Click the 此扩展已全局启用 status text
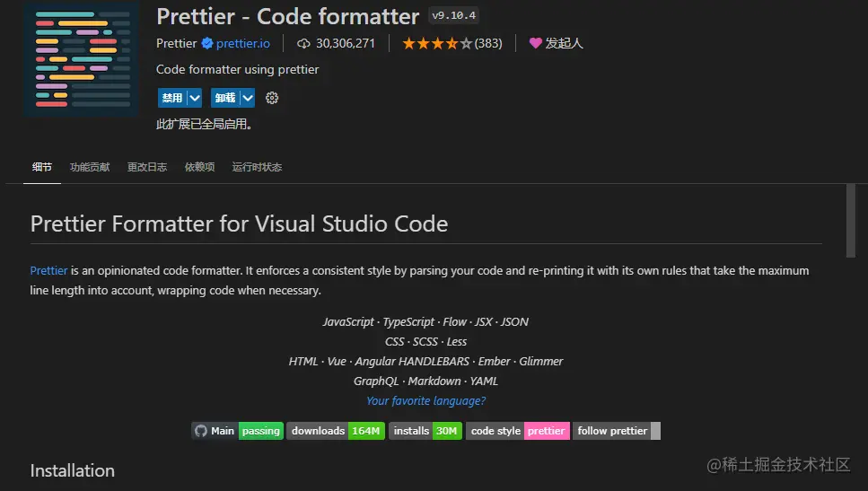The height and width of the screenshot is (491, 868). click(205, 124)
